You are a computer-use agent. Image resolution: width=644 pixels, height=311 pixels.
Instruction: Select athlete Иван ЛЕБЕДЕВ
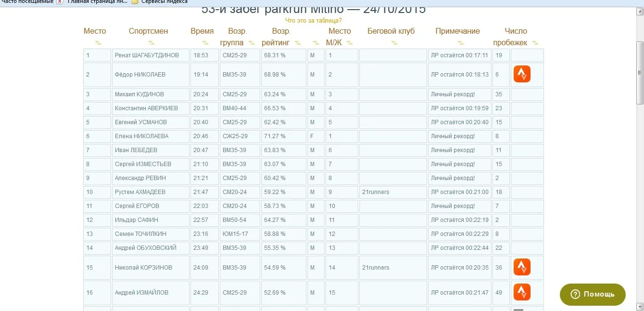tap(136, 150)
